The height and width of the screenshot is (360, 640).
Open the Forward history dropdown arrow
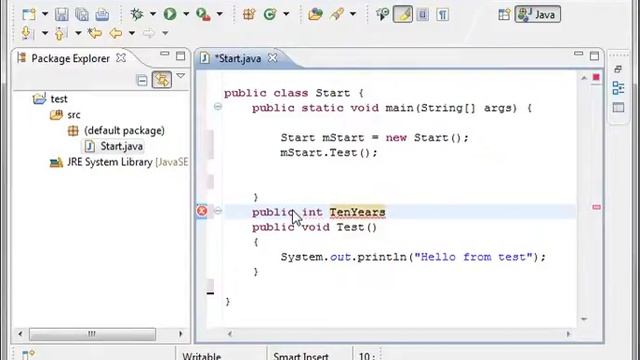click(x=165, y=33)
